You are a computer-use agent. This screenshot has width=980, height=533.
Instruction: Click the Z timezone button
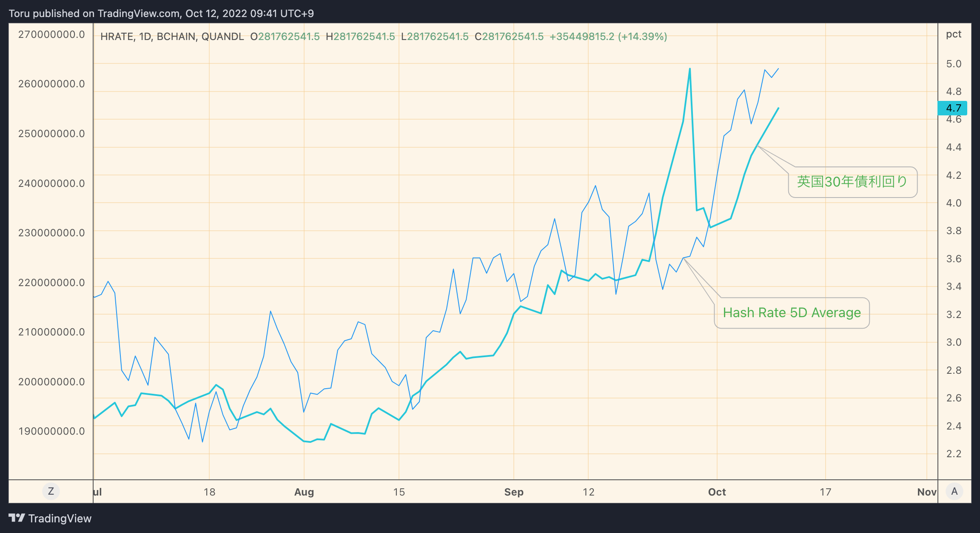point(51,491)
